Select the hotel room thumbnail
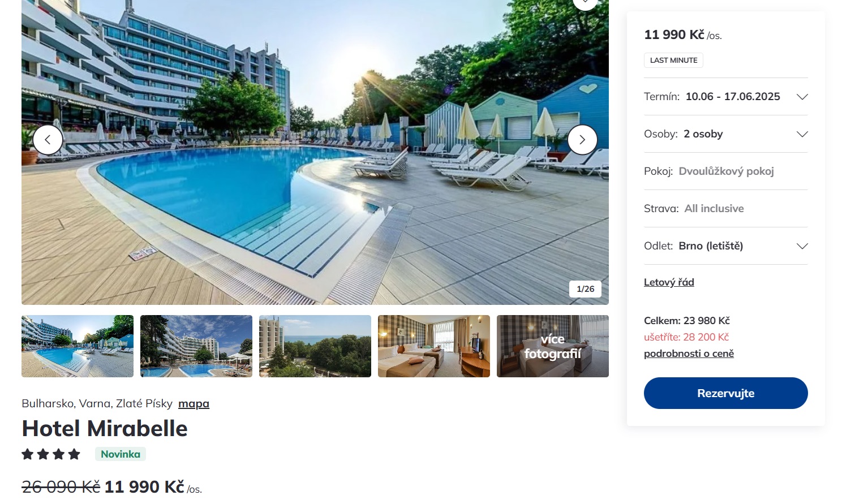The width and height of the screenshot is (851, 504). point(434,346)
